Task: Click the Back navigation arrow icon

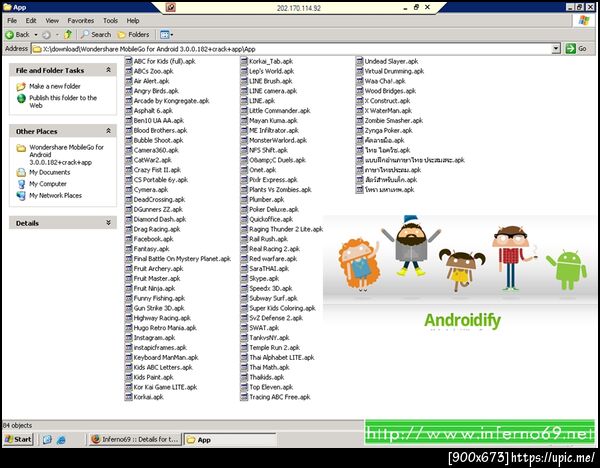Action: 9,35
